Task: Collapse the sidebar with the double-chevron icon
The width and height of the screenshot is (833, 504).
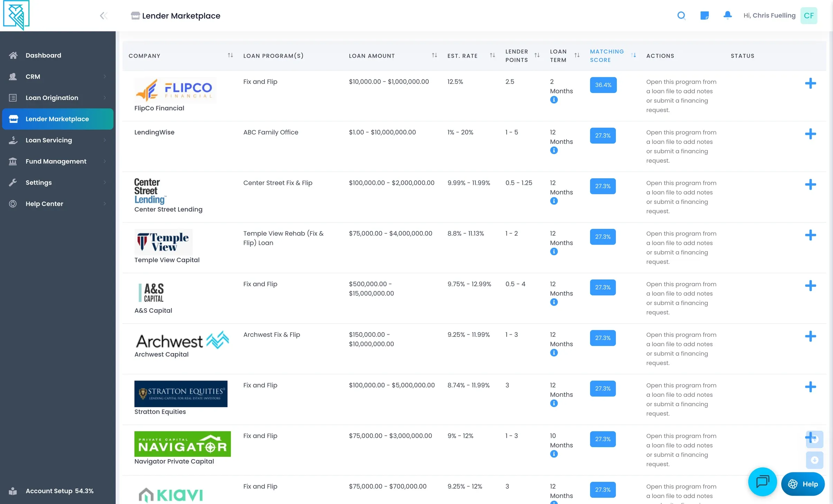Action: [103, 16]
